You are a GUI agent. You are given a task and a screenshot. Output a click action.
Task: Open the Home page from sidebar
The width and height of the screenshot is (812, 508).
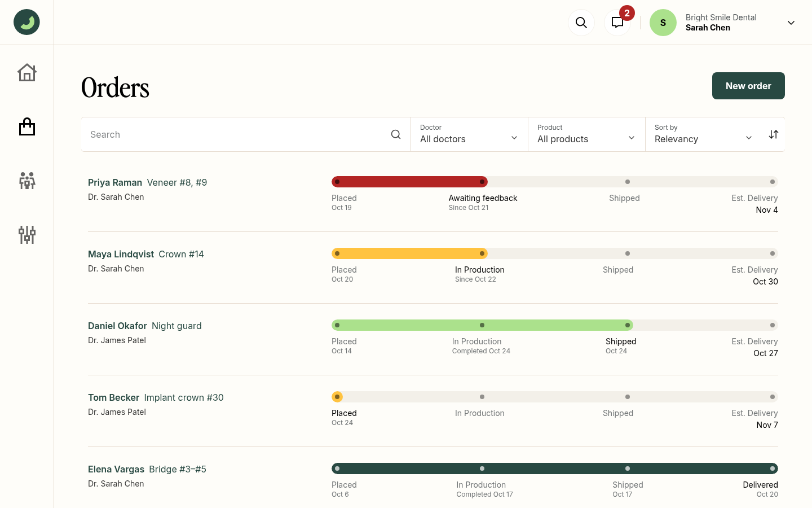(27, 72)
